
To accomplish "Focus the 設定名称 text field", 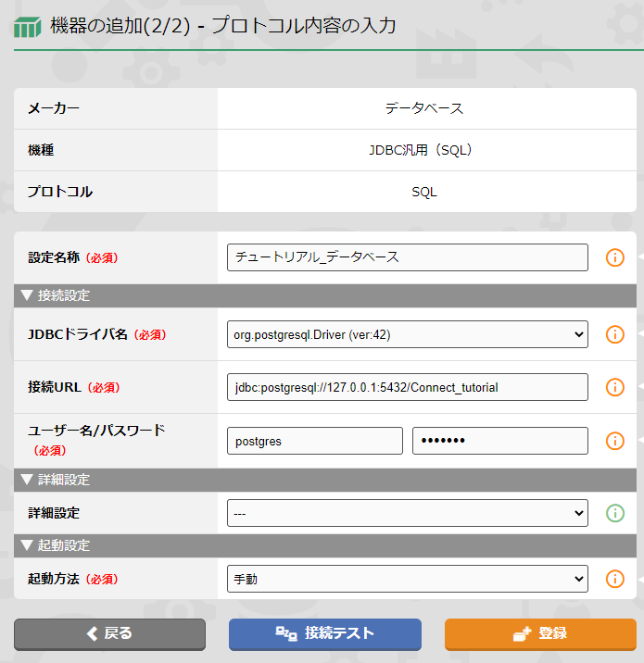I will click(x=407, y=257).
